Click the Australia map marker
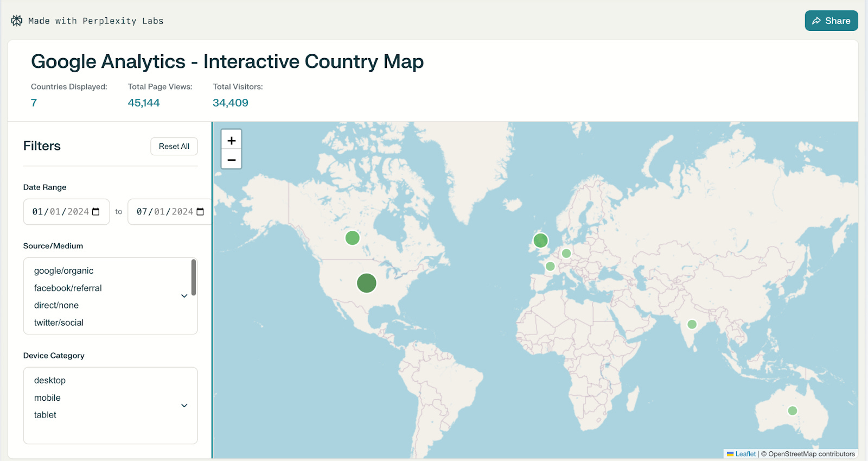 [793, 411]
